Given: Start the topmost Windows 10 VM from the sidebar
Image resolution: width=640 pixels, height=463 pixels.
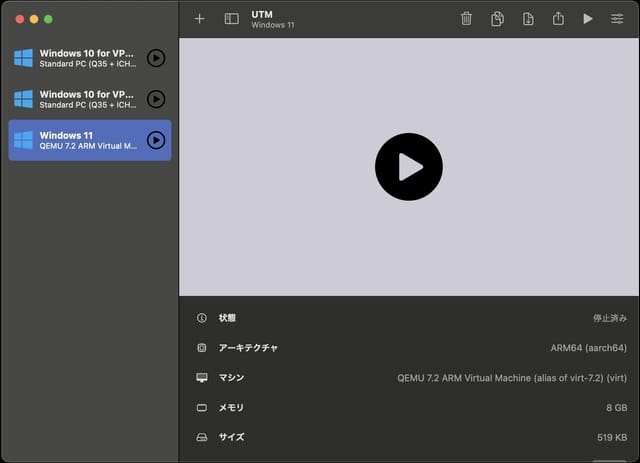Looking at the screenshot, I should (156, 58).
